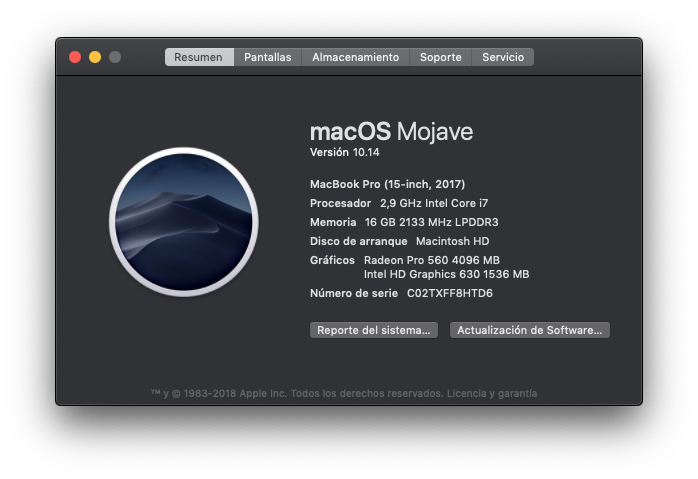Click Radeon Pro 560 4096 MB graphics
Image resolution: width=698 pixels, height=479 pixels.
pyautogui.click(x=432, y=260)
